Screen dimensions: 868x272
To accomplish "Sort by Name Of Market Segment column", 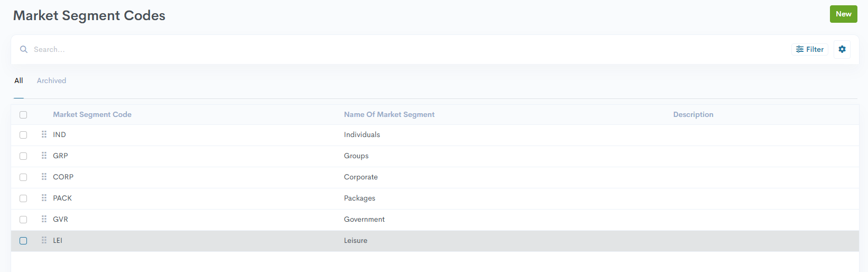I will point(389,114).
